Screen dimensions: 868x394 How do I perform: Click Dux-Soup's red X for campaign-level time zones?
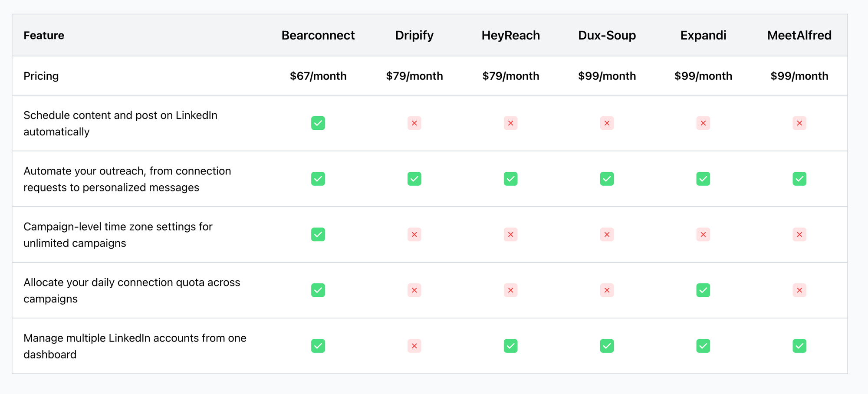[x=607, y=235]
